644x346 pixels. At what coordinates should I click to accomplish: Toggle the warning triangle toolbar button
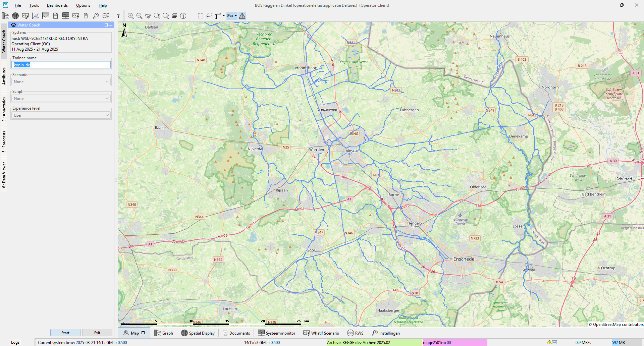pyautogui.click(x=242, y=16)
